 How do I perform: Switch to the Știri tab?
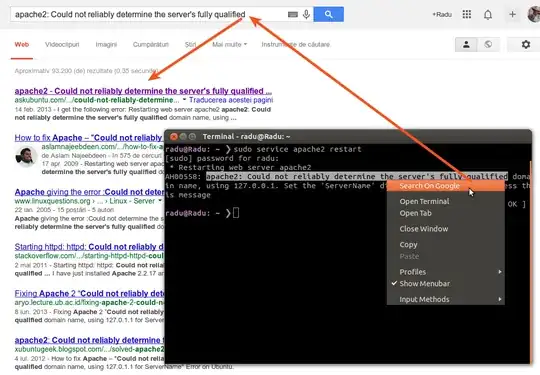(x=190, y=44)
